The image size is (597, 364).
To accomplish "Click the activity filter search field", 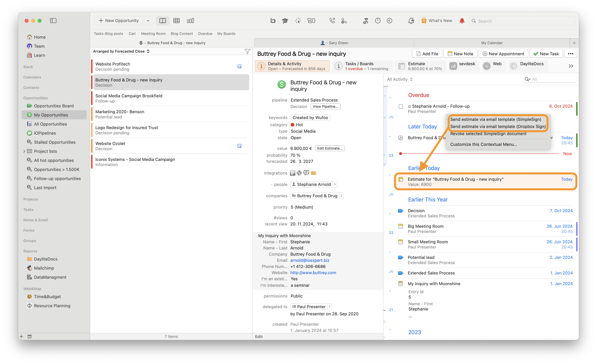I will [549, 79].
